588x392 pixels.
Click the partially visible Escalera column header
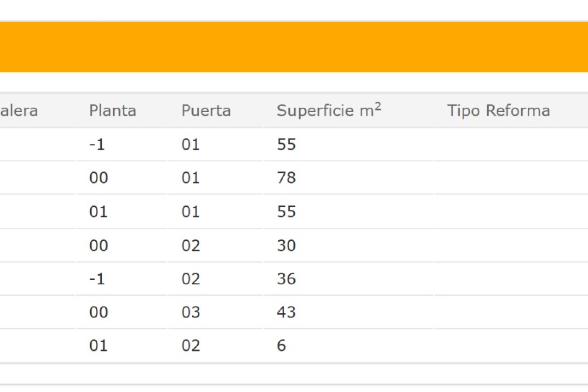[19, 111]
